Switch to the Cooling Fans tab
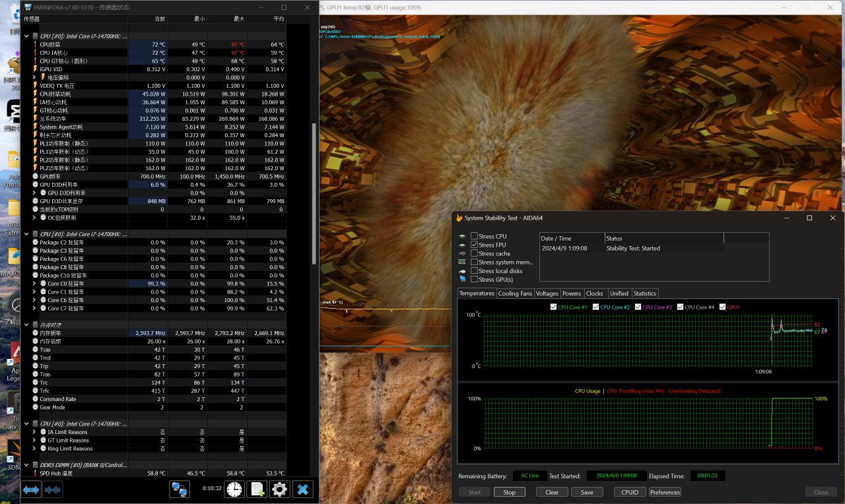845x504 pixels. click(514, 293)
